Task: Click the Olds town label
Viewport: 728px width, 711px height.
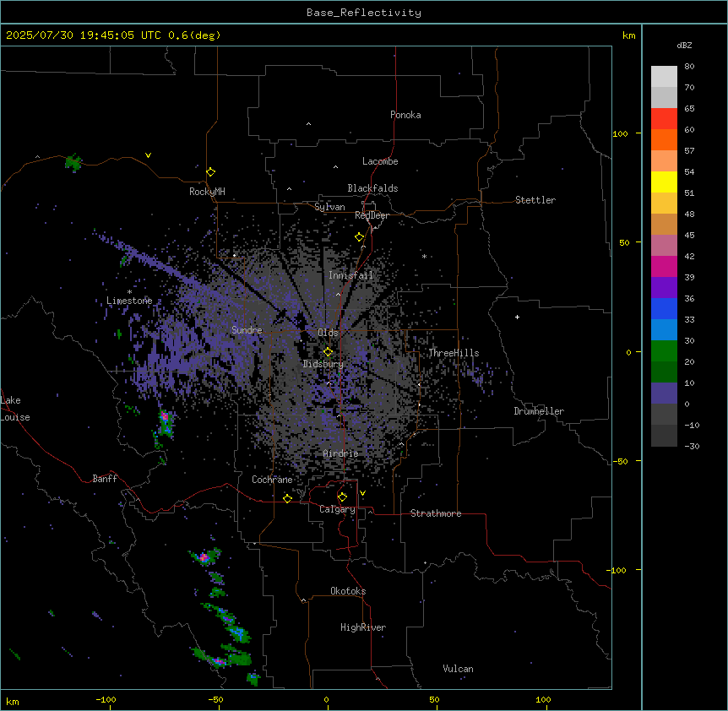Action: (328, 333)
